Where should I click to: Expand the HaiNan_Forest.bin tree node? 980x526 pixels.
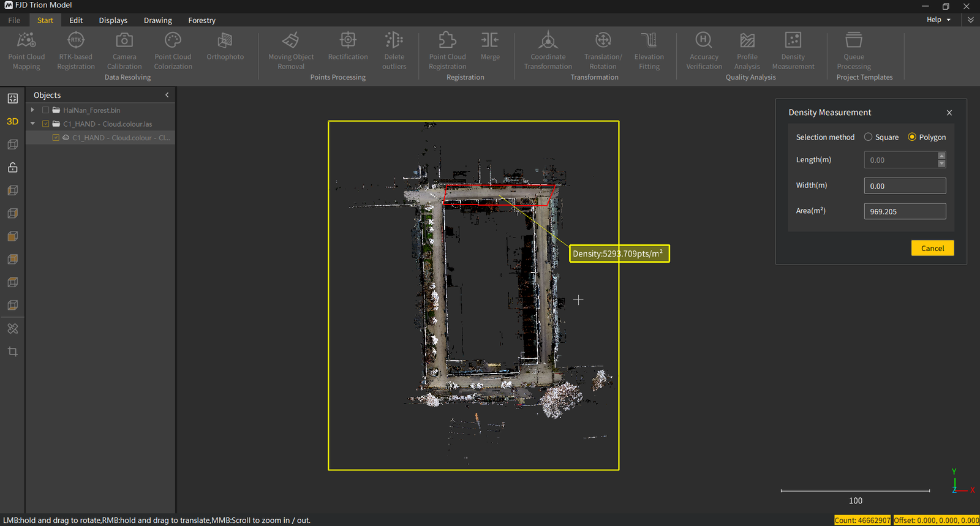32,110
